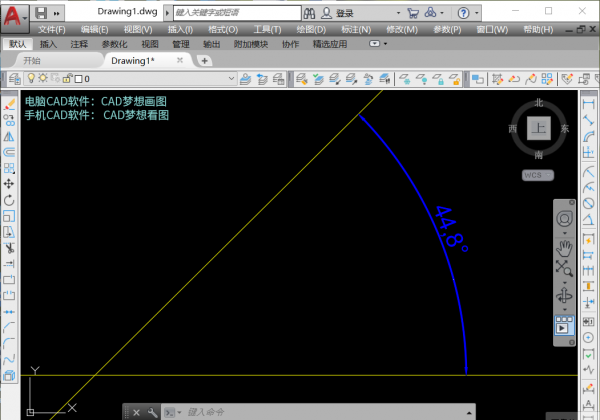This screenshot has height=420, width=600.
Task: Select Diameter dimension tool in right toolbar
Action: point(588,203)
